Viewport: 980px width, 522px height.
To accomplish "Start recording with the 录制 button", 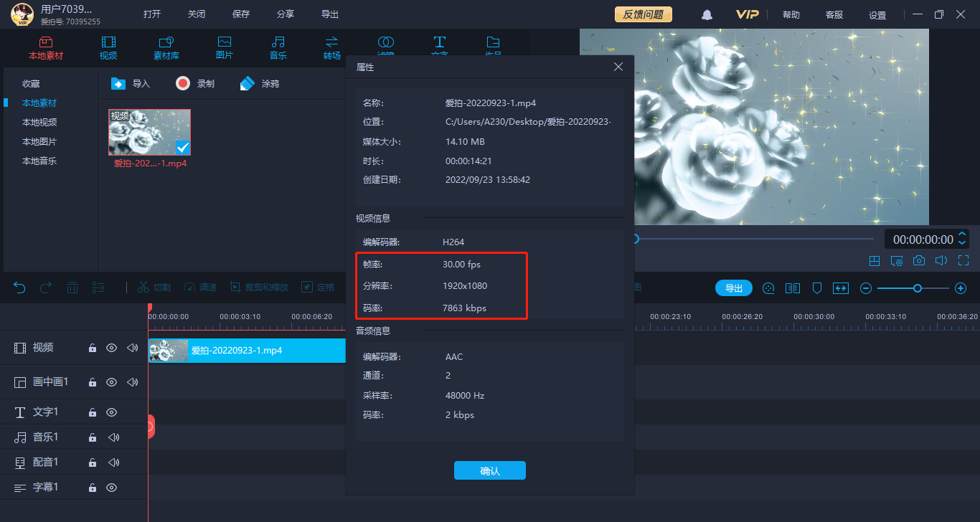I will pyautogui.click(x=194, y=83).
